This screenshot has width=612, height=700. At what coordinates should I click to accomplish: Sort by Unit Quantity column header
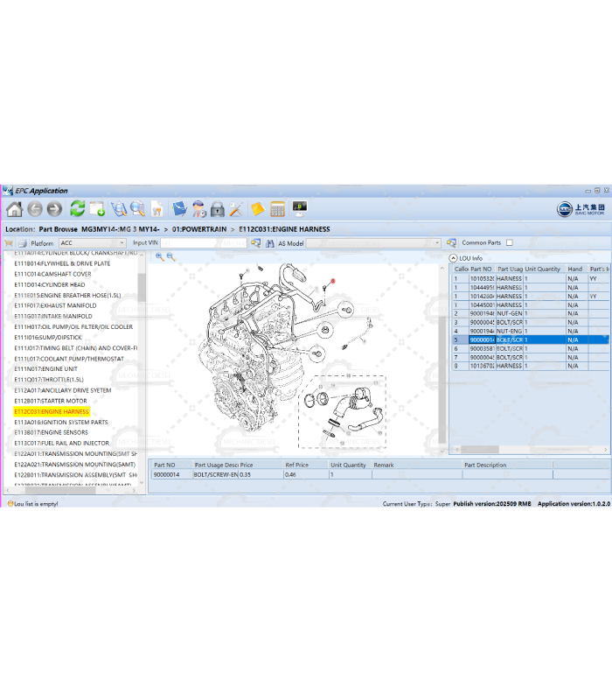[543, 269]
